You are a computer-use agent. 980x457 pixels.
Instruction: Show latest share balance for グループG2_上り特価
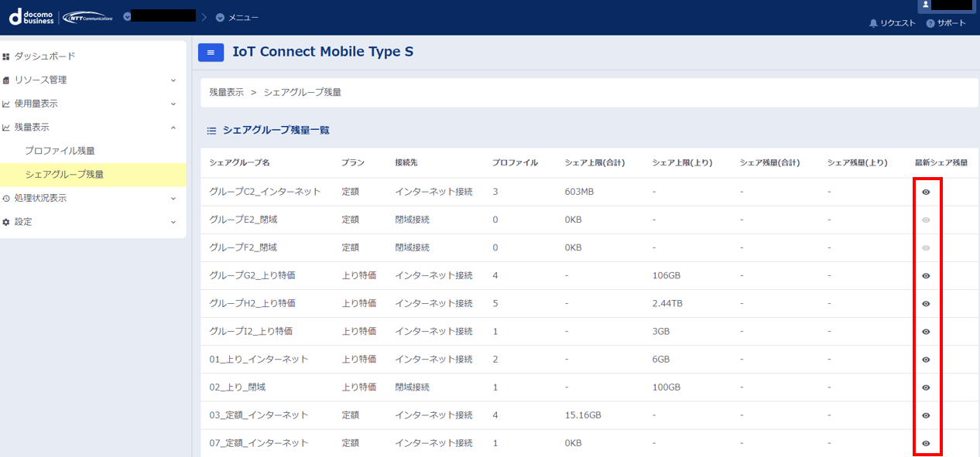pos(926,275)
